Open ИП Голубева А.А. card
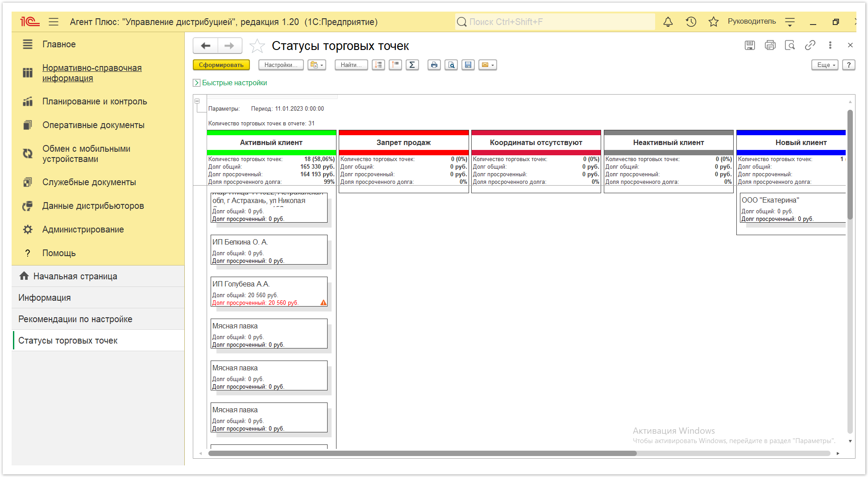The image size is (868, 477). click(x=269, y=292)
